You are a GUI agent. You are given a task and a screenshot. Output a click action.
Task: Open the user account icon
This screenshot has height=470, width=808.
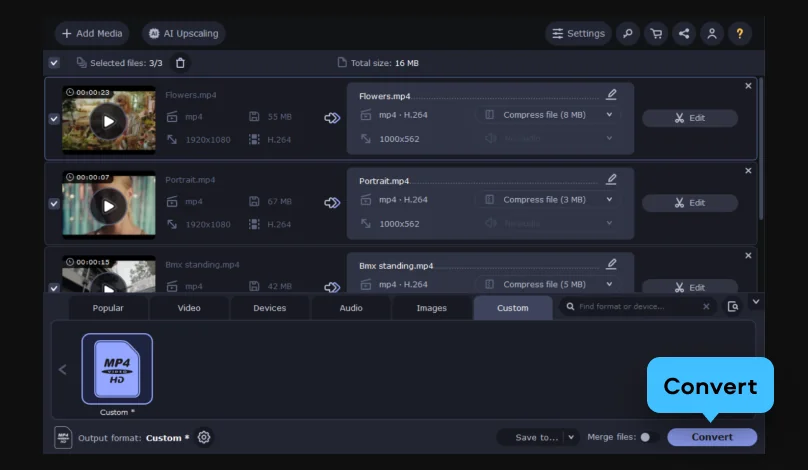pyautogui.click(x=712, y=33)
